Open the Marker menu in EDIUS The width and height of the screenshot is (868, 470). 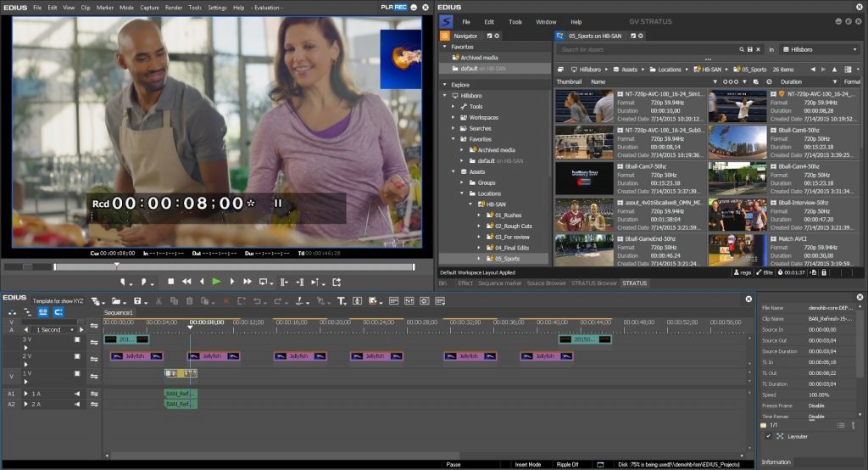[104, 8]
